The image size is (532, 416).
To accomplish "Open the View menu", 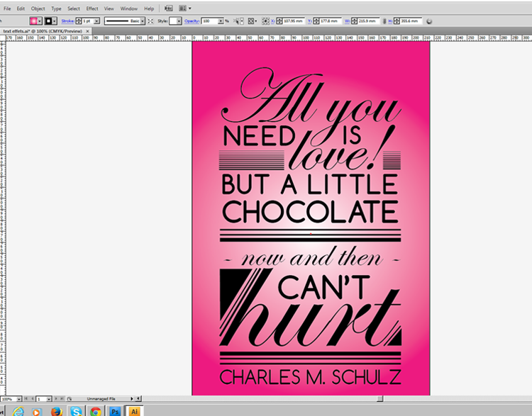I will point(109,9).
